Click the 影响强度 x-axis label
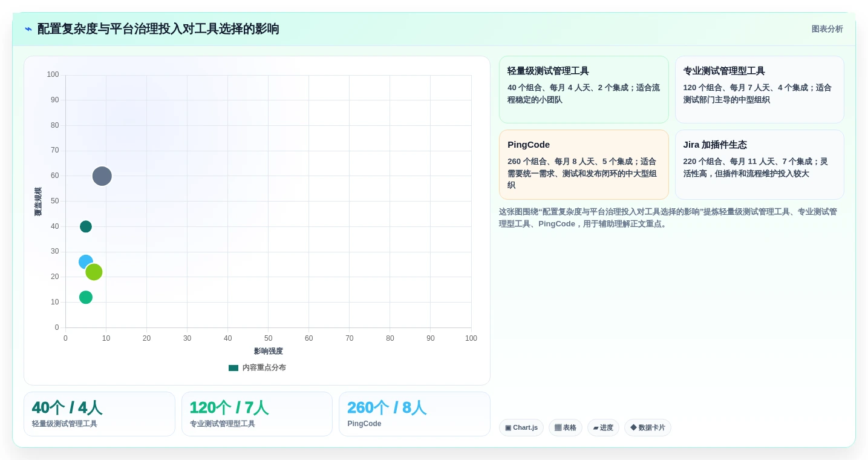The height and width of the screenshot is (460, 868). pyautogui.click(x=269, y=351)
